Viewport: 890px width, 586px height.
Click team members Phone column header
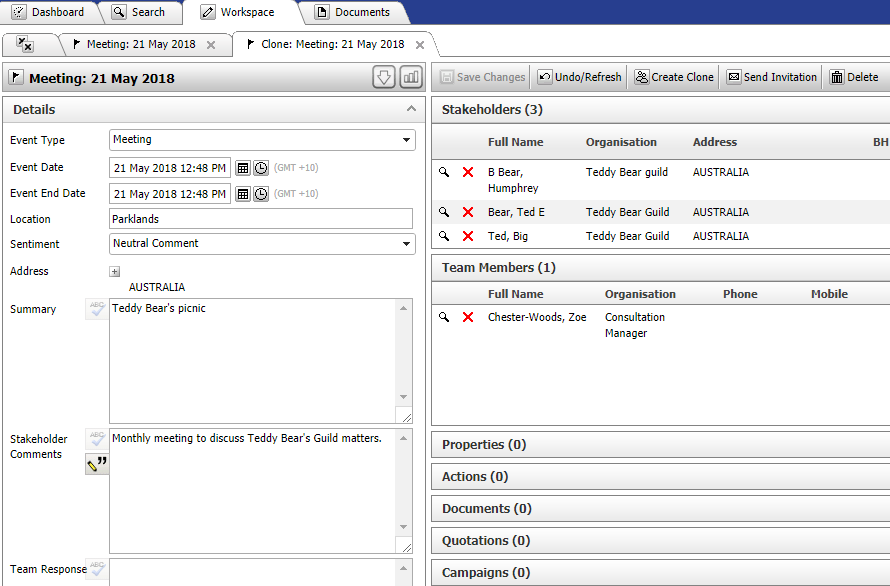click(740, 294)
